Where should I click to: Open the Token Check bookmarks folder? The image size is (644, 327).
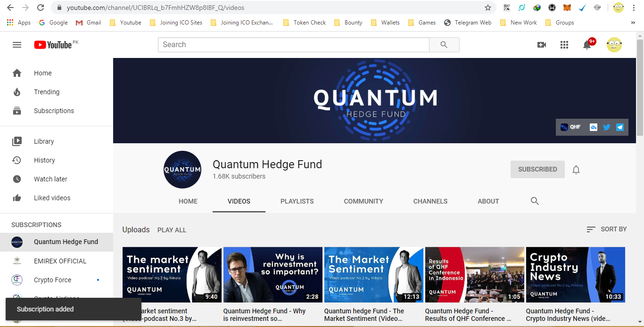(304, 23)
